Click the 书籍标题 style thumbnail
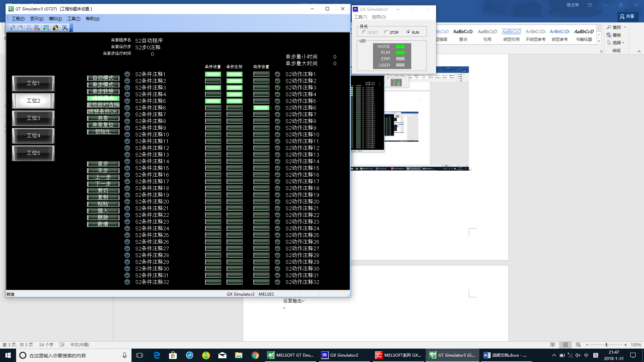This screenshot has height=362, width=644. [x=584, y=35]
